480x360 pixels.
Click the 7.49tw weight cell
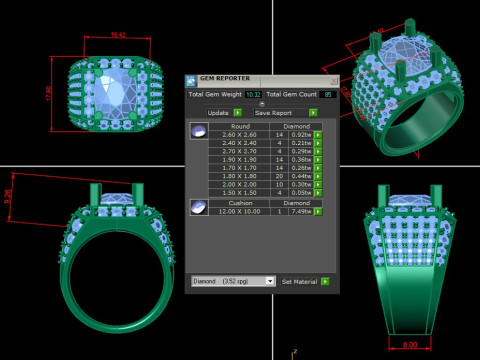point(301,211)
